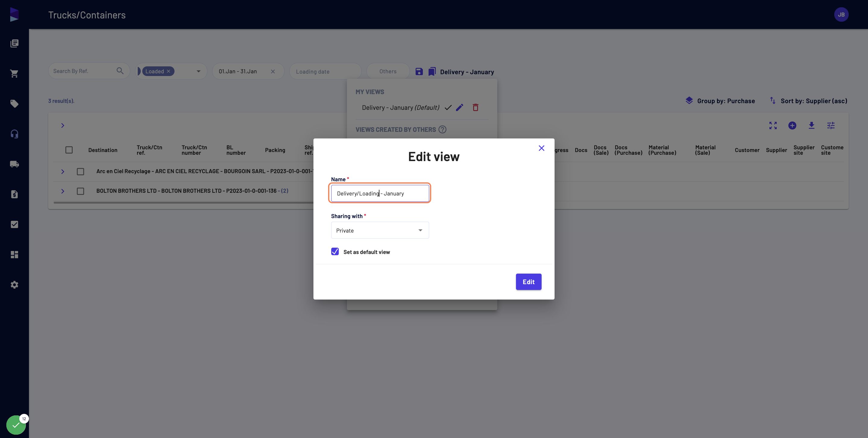
Task: Click search magnifier icon
Action: [x=120, y=71]
